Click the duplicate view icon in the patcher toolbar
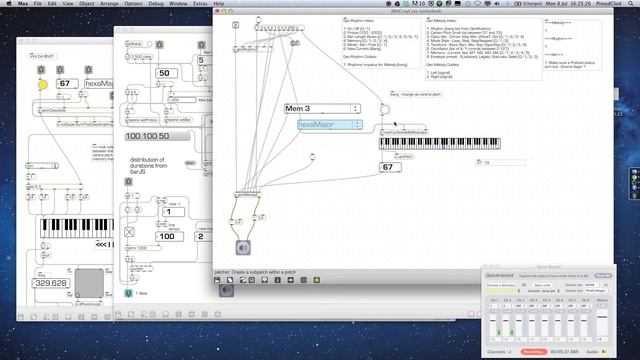The height and width of the screenshot is (360, 640). coord(230,280)
